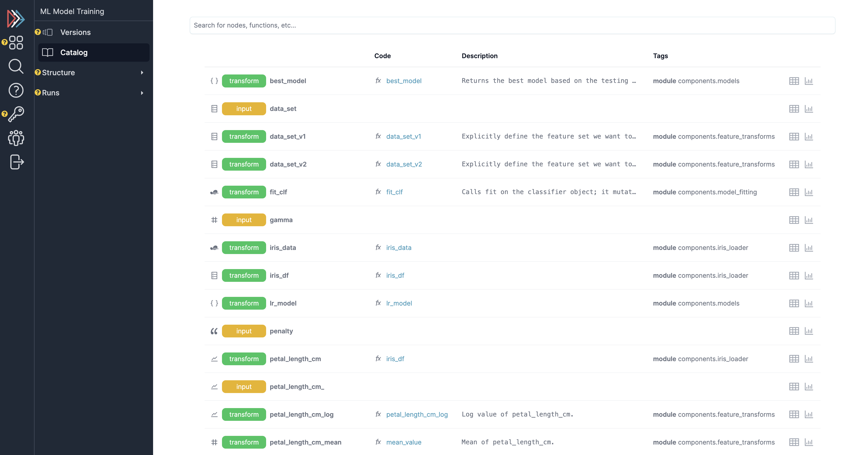Click the node search input field
The image size is (868, 455).
512,26
